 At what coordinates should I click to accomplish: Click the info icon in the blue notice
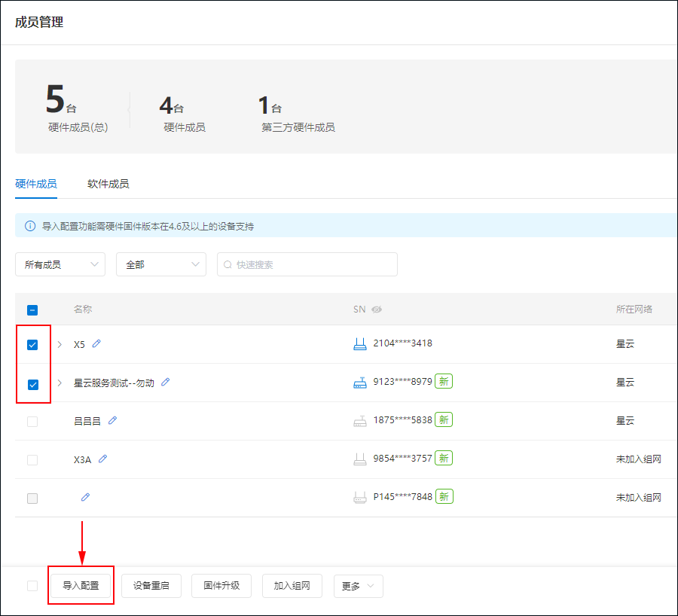coord(30,226)
